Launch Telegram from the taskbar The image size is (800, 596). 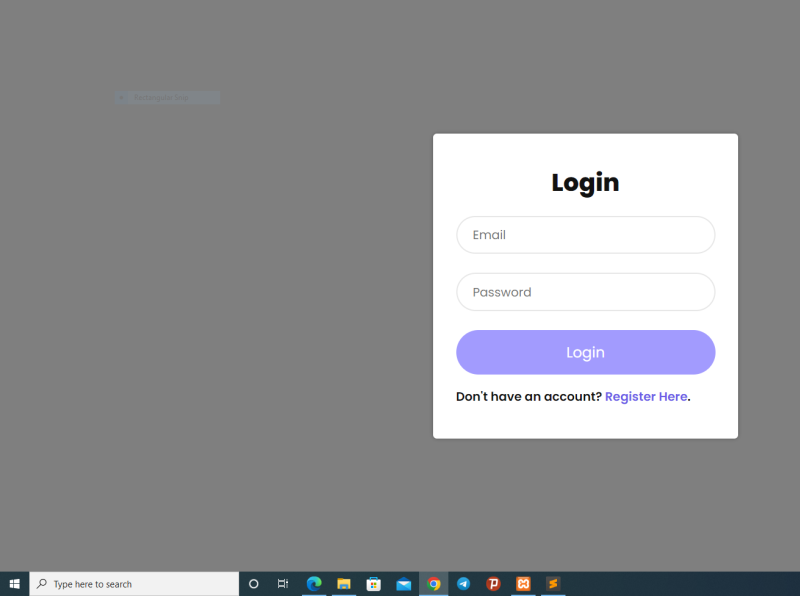pyautogui.click(x=464, y=583)
